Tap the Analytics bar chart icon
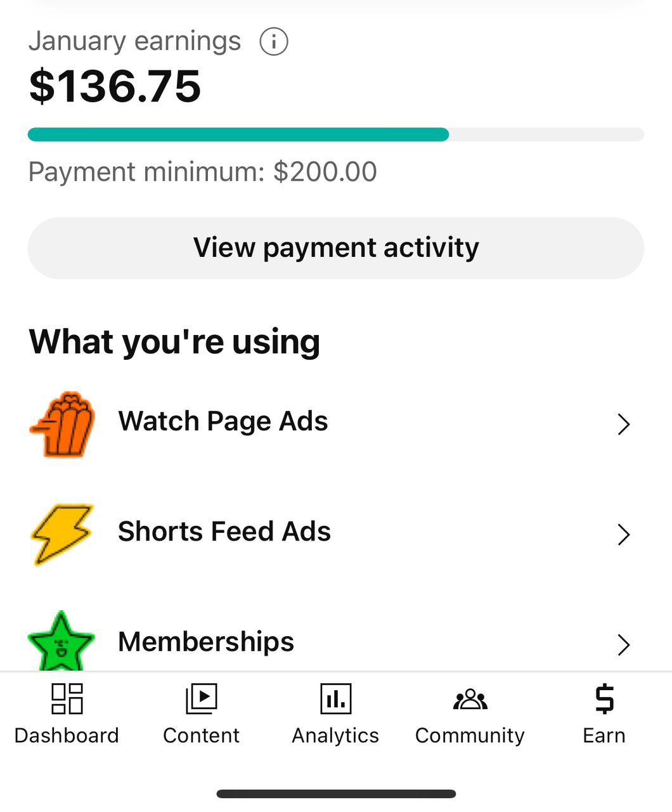This screenshot has height=812, width=672. click(336, 698)
